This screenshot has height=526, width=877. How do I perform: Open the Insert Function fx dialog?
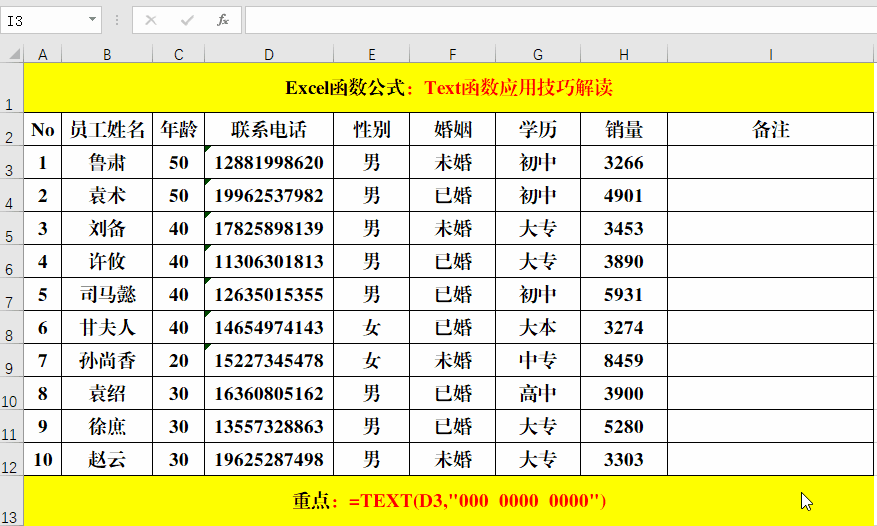tap(223, 21)
